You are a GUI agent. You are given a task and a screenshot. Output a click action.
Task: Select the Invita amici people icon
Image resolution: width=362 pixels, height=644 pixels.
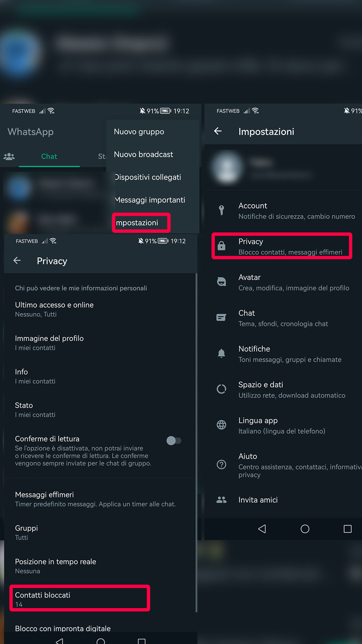(x=222, y=499)
